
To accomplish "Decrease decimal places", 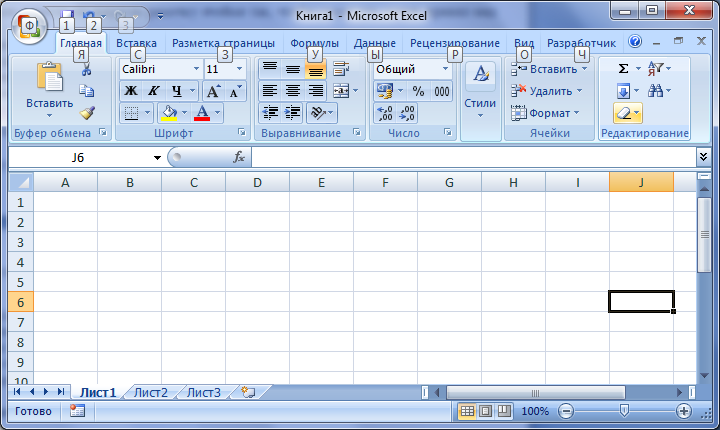I will tap(407, 113).
